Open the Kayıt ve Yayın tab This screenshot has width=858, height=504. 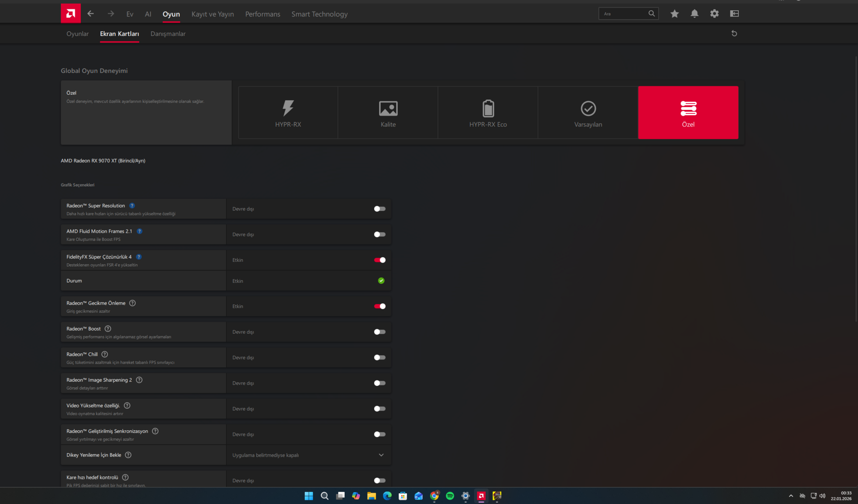point(213,14)
